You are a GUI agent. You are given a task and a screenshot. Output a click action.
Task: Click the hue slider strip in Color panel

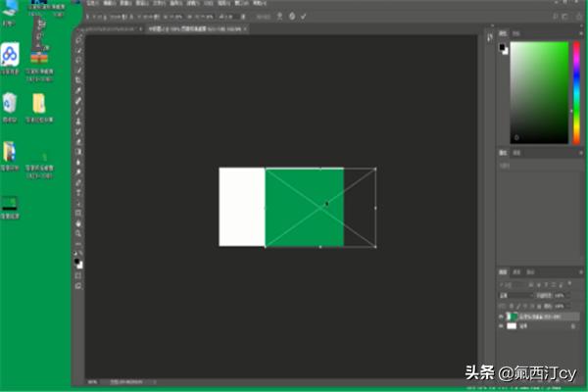(x=574, y=93)
